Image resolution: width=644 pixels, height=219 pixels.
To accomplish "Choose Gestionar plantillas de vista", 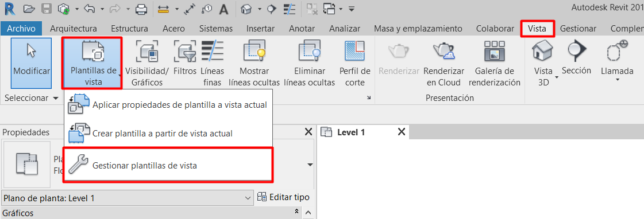I will coord(168,166).
